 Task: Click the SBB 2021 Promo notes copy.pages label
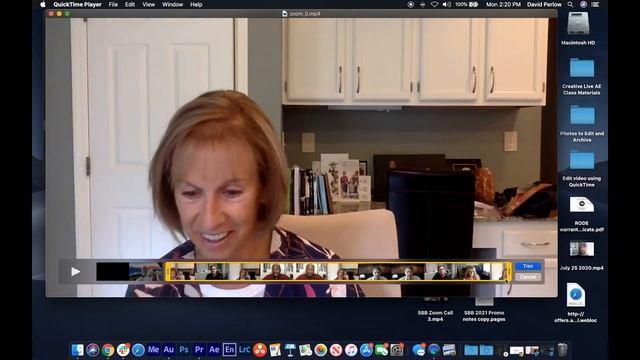(484, 316)
